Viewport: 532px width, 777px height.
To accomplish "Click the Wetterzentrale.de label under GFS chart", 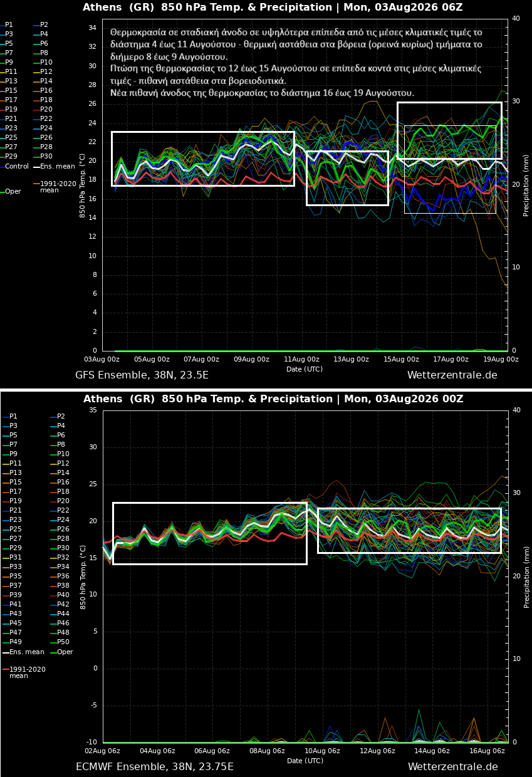I will tap(452, 375).
